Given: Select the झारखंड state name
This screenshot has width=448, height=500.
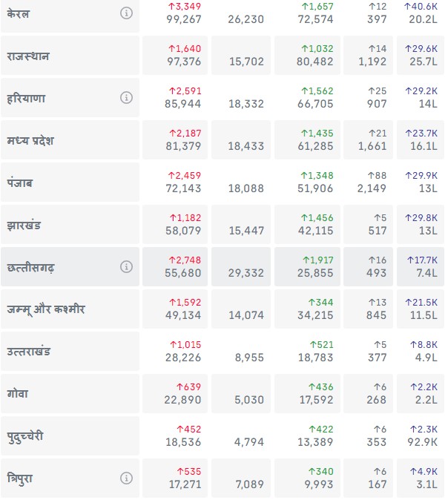Looking at the screenshot, I should coord(25,225).
